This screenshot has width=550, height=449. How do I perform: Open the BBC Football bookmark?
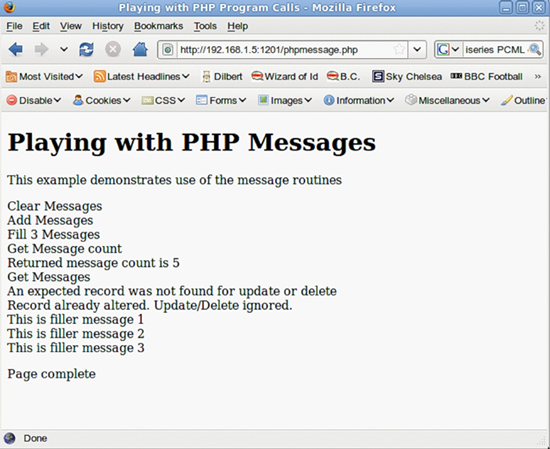click(487, 76)
